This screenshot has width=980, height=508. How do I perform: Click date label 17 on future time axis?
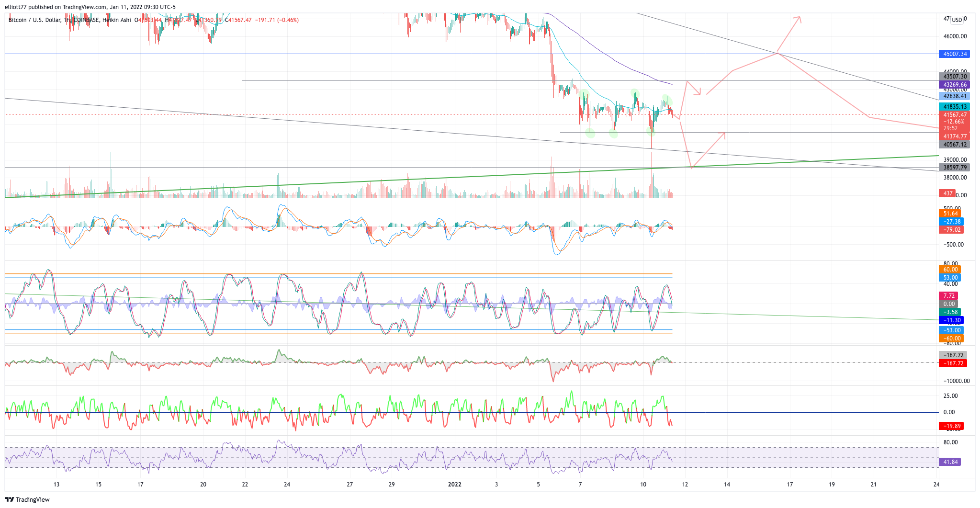pos(790,485)
